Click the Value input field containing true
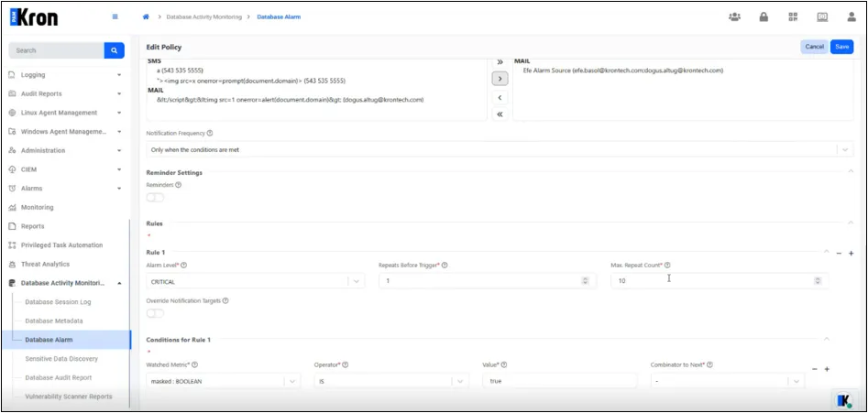Viewport: 868px width, 413px height. point(560,381)
